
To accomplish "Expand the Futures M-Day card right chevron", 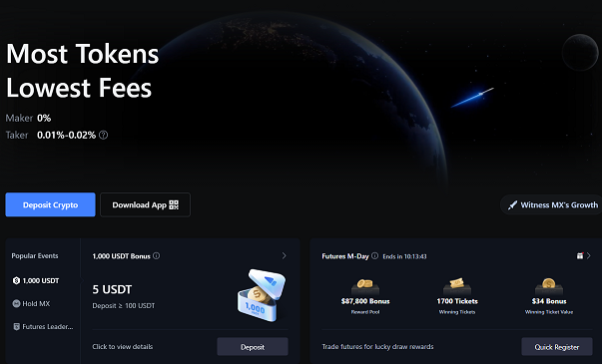I will 589,256.
